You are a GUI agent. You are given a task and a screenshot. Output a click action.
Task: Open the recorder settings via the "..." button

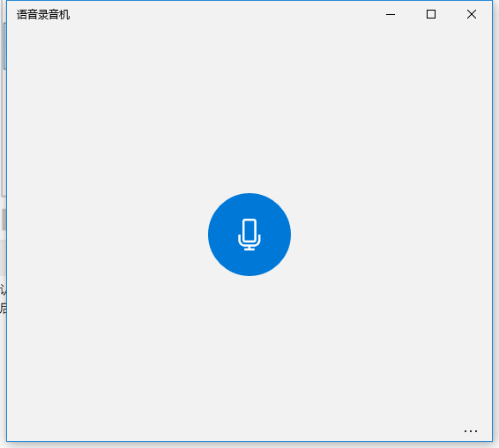click(471, 431)
